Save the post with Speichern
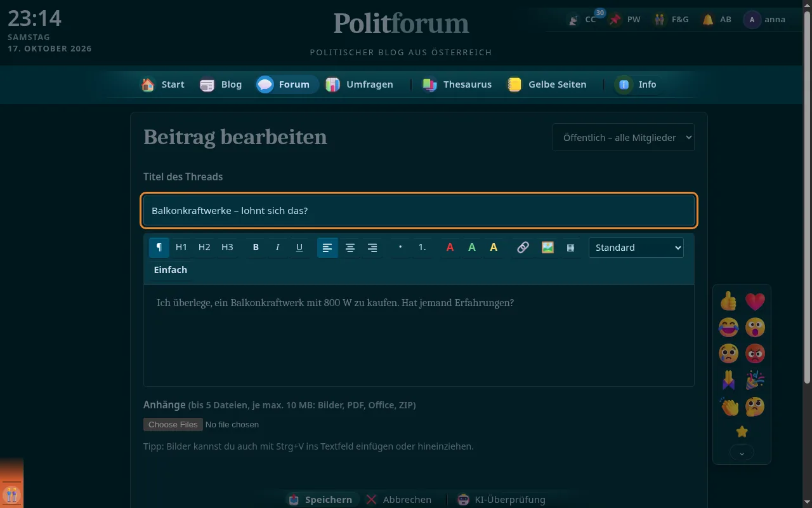Viewport: 812px width, 508px height. point(321,500)
